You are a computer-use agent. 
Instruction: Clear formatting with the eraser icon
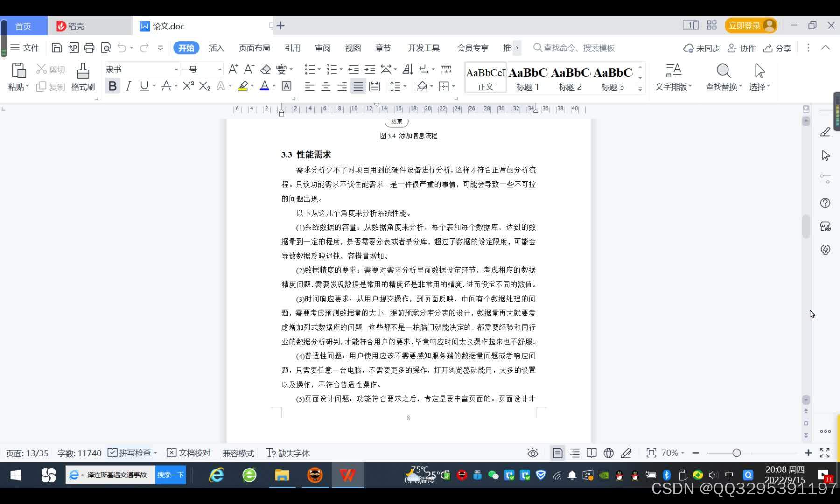266,70
